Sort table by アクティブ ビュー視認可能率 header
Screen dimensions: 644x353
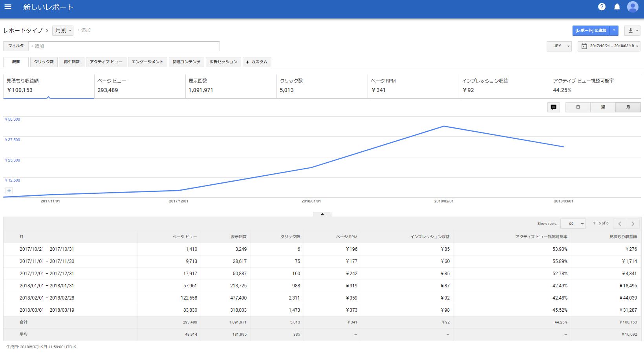[542, 237]
